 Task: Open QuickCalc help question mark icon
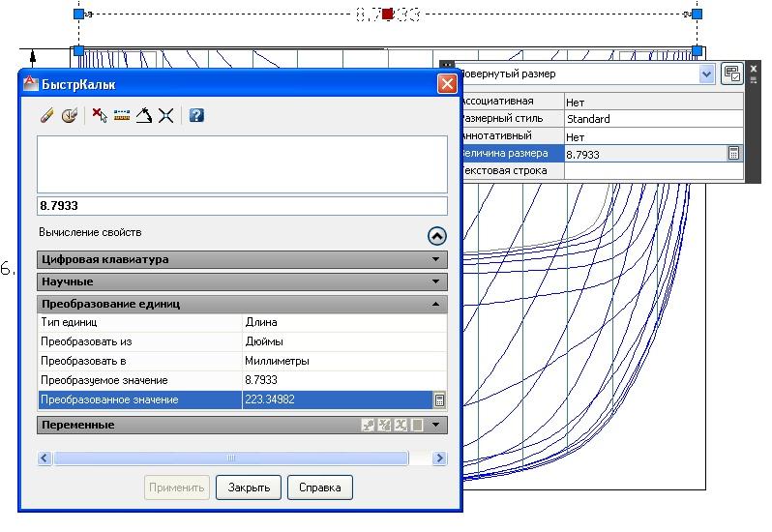(x=196, y=115)
